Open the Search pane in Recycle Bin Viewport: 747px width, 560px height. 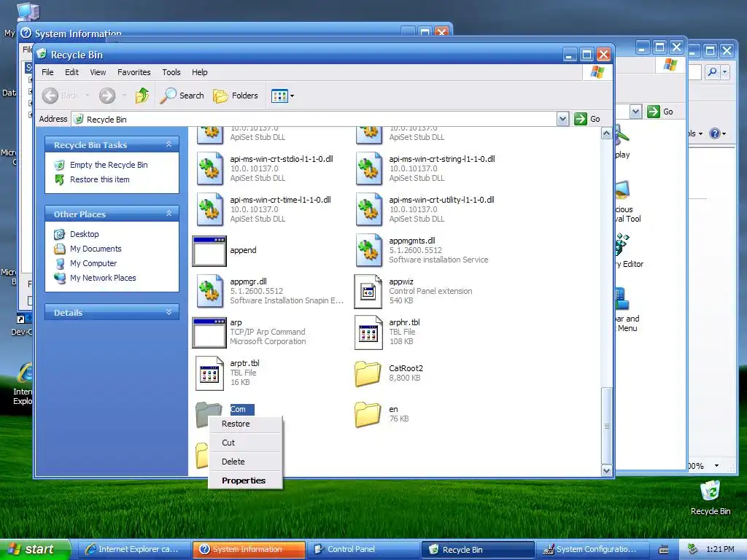(x=182, y=96)
